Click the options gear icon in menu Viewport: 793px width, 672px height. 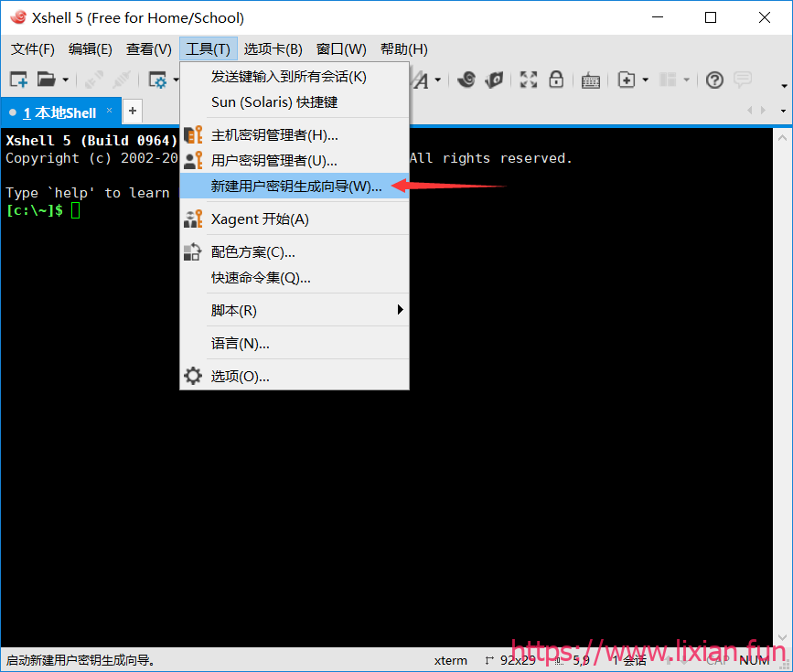coord(193,376)
